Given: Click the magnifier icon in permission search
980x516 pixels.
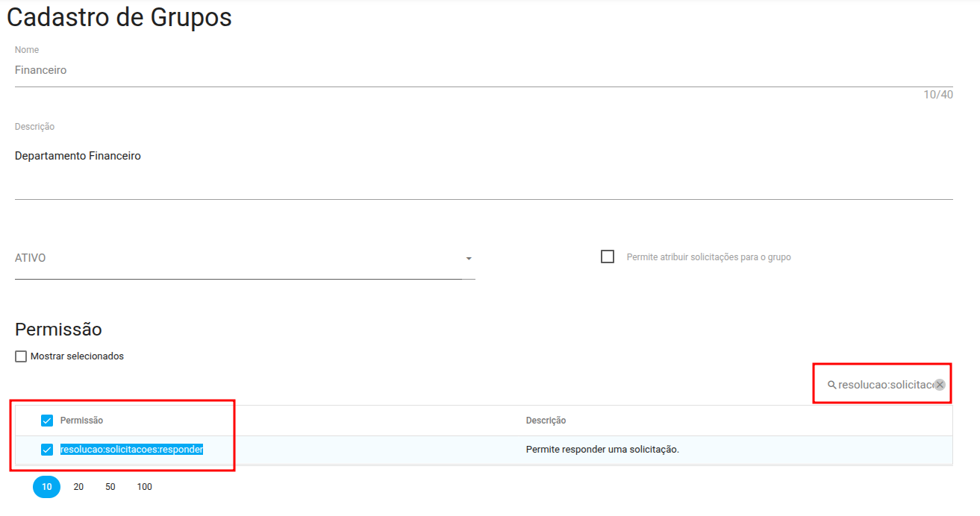Looking at the screenshot, I should pyautogui.click(x=831, y=385).
